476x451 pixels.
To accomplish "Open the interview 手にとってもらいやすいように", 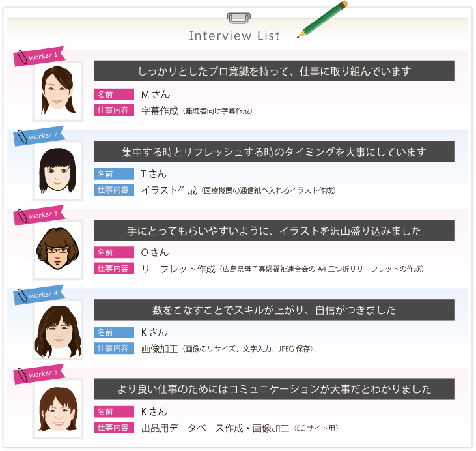I will coord(274,231).
